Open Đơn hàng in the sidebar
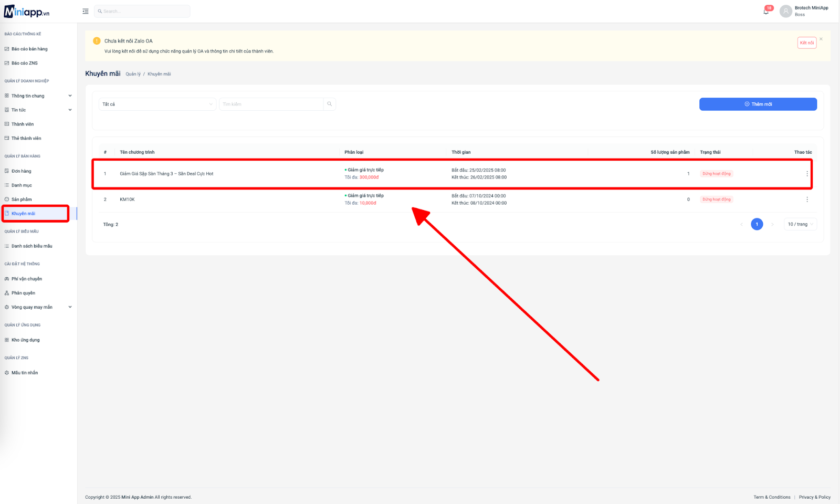840x504 pixels. click(22, 171)
